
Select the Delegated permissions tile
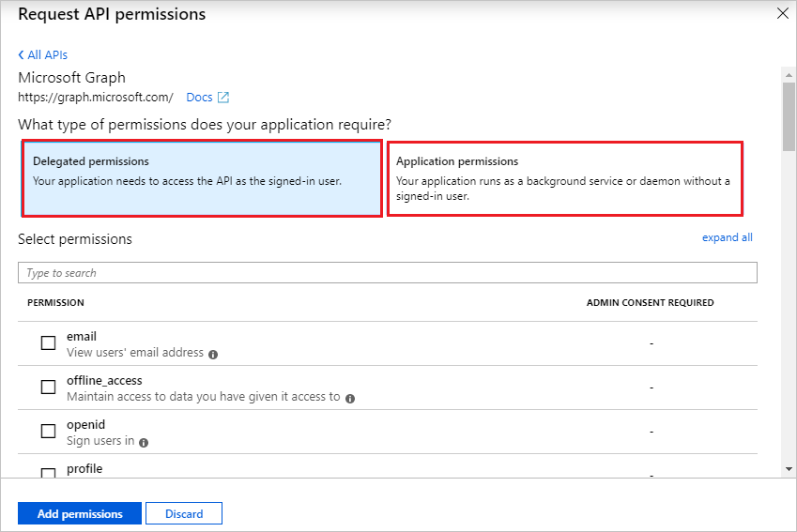click(202, 178)
